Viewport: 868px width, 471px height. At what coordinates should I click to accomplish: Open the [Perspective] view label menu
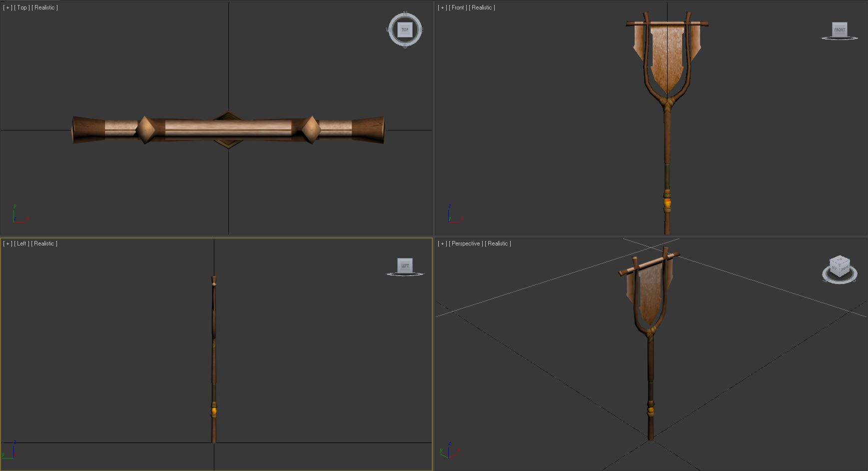pyautogui.click(x=466, y=243)
